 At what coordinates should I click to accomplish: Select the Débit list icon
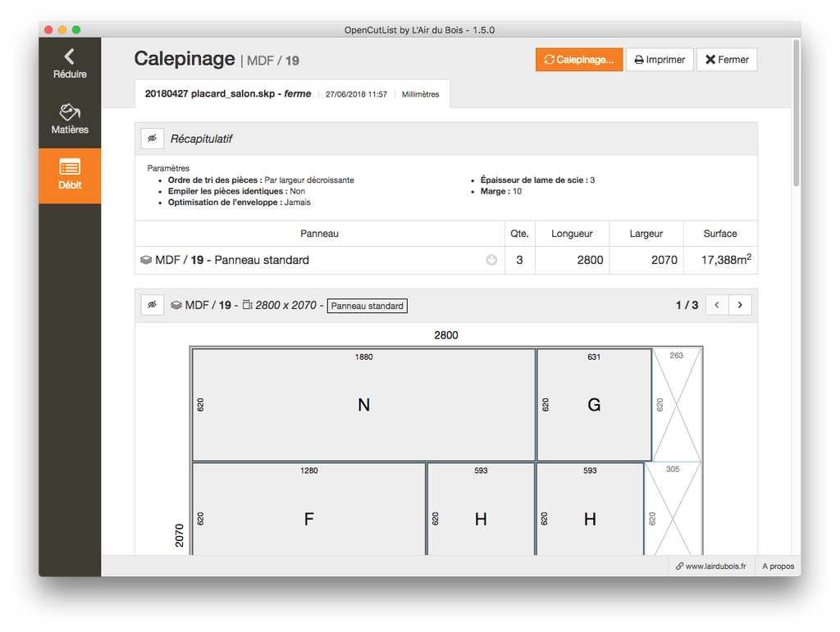pyautogui.click(x=70, y=167)
